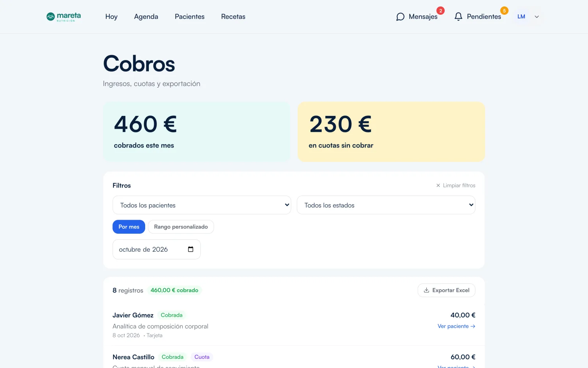Open the Todos los pacientes dropdown

pos(202,205)
